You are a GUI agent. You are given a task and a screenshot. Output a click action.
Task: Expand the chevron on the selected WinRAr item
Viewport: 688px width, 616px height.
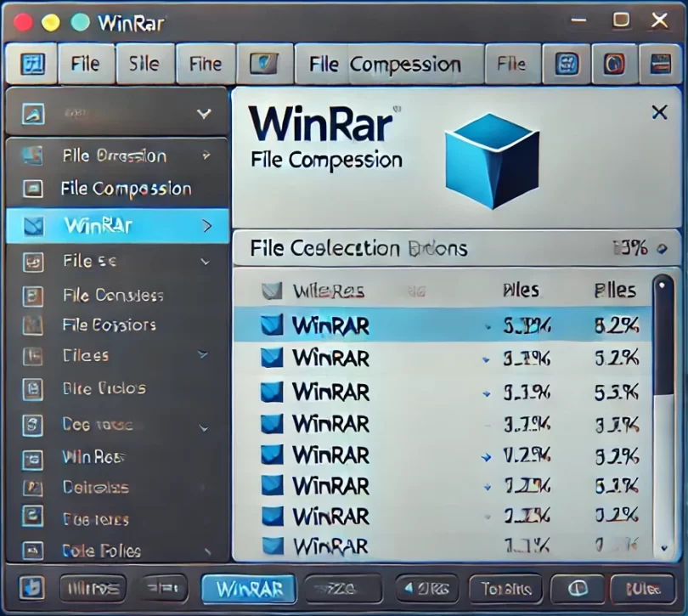207,226
